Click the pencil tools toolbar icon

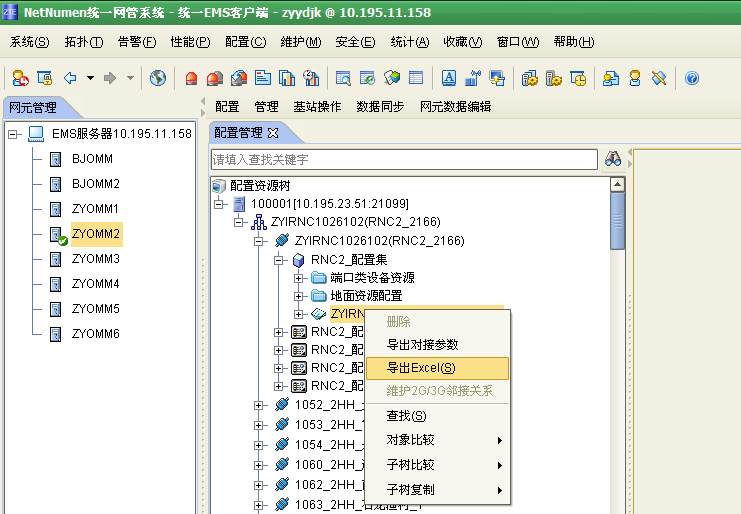[x=659, y=78]
